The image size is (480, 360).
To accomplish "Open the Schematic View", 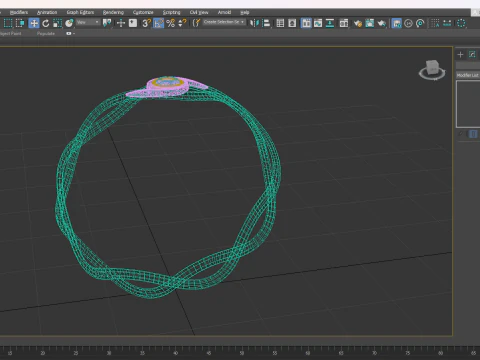I will pos(330,23).
